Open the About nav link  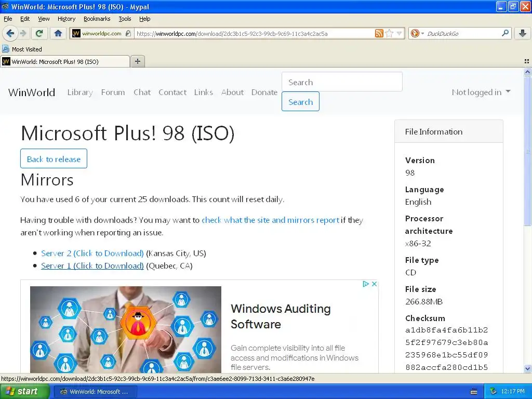pyautogui.click(x=232, y=92)
